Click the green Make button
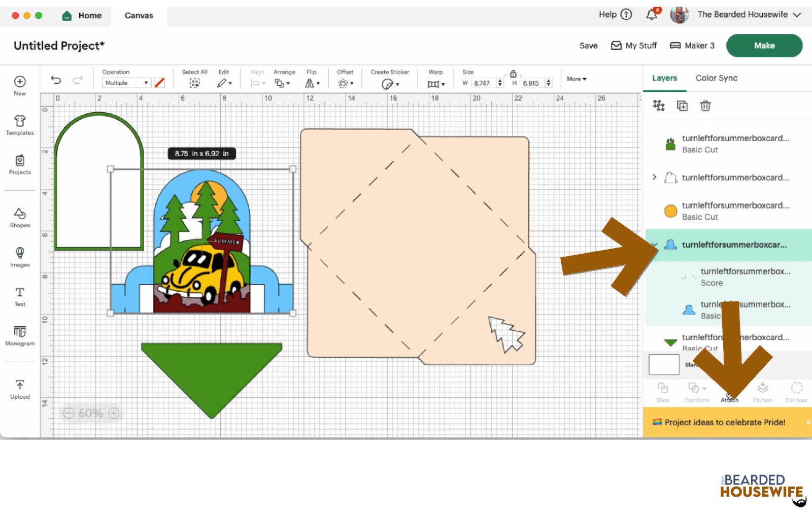This screenshot has width=812, height=516. [764, 46]
